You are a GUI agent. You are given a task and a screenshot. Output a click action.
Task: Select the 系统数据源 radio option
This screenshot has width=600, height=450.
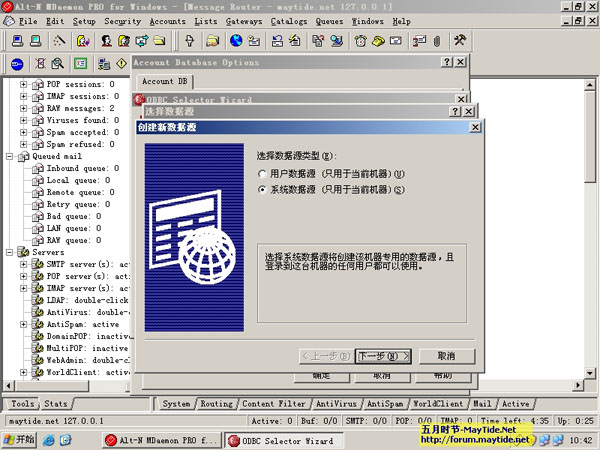tap(262, 190)
